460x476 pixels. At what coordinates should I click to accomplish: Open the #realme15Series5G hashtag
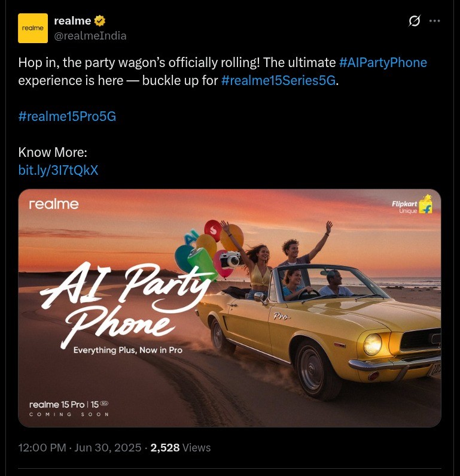click(x=278, y=80)
